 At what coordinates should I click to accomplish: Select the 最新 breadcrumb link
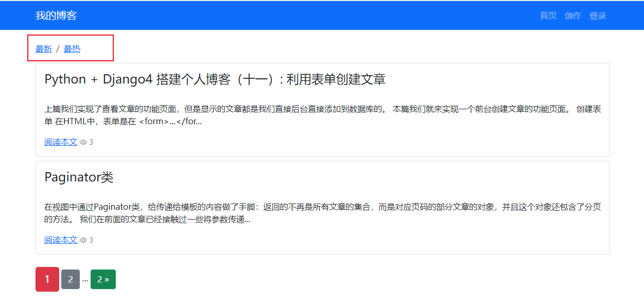(x=44, y=48)
